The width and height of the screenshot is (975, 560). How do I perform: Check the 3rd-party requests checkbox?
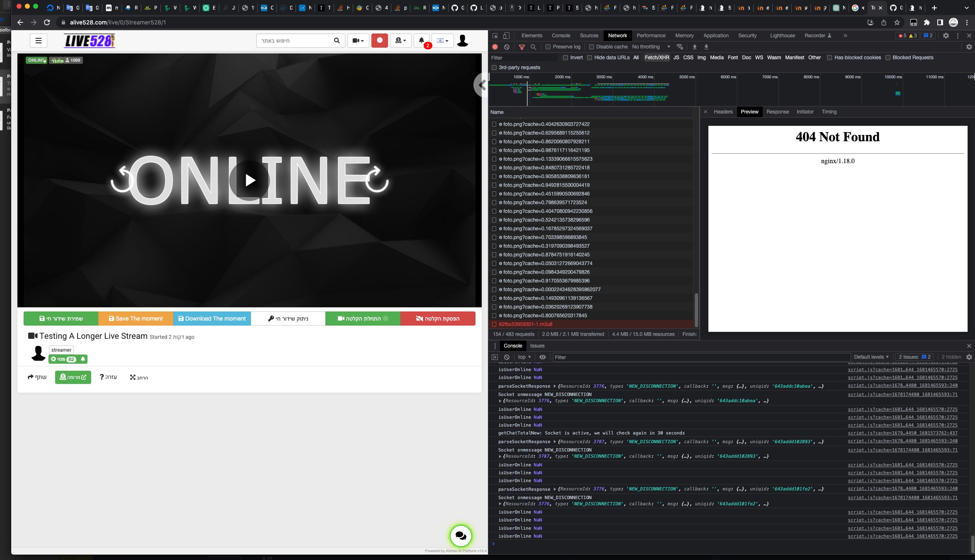[x=494, y=68]
